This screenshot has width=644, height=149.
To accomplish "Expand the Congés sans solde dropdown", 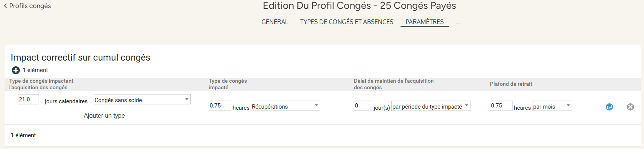I will [142, 100].
